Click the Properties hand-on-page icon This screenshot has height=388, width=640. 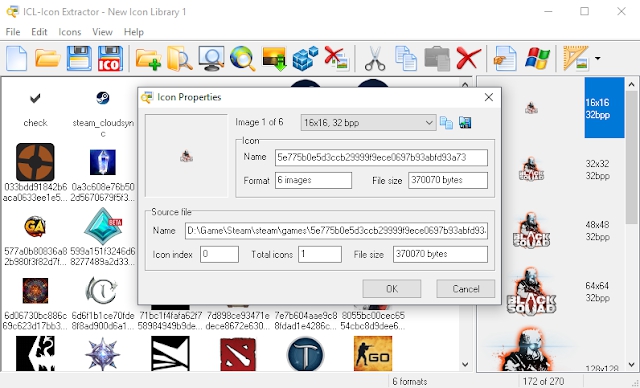(x=505, y=59)
